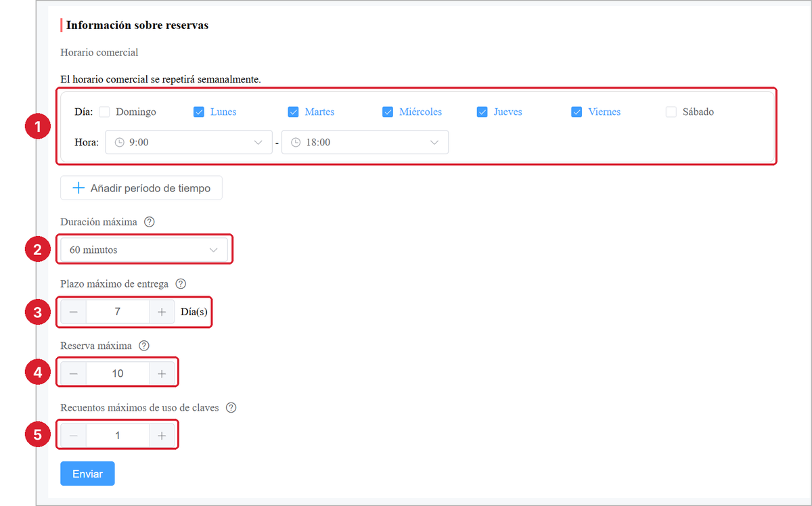Uncheck the Viernes checkbox
Viewport: 812px width, 506px height.
click(577, 112)
